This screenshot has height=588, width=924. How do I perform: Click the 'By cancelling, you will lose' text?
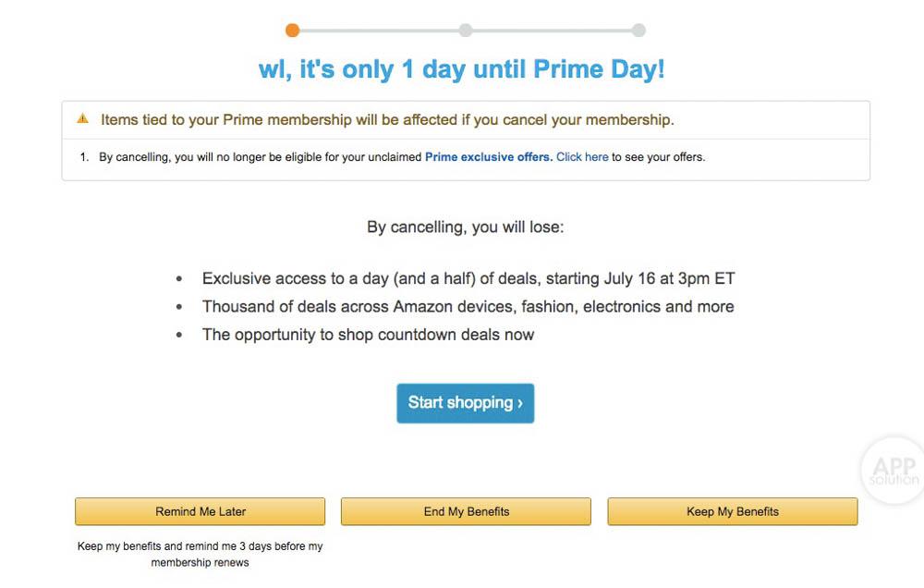(x=465, y=227)
